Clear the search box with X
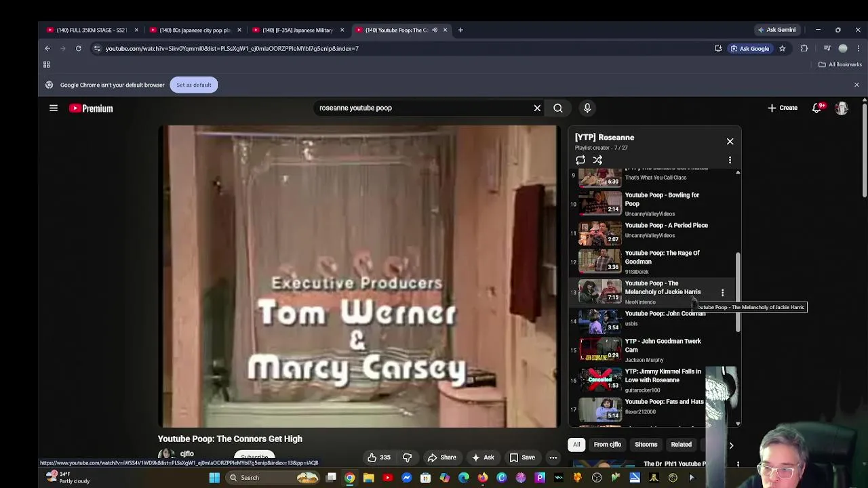This screenshot has width=868, height=488. 537,108
